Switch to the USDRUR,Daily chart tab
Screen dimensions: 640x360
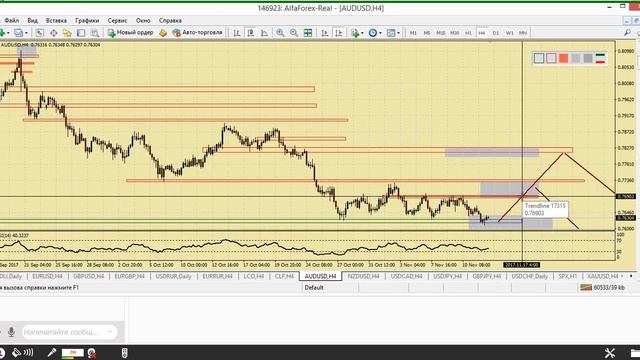[x=173, y=276]
